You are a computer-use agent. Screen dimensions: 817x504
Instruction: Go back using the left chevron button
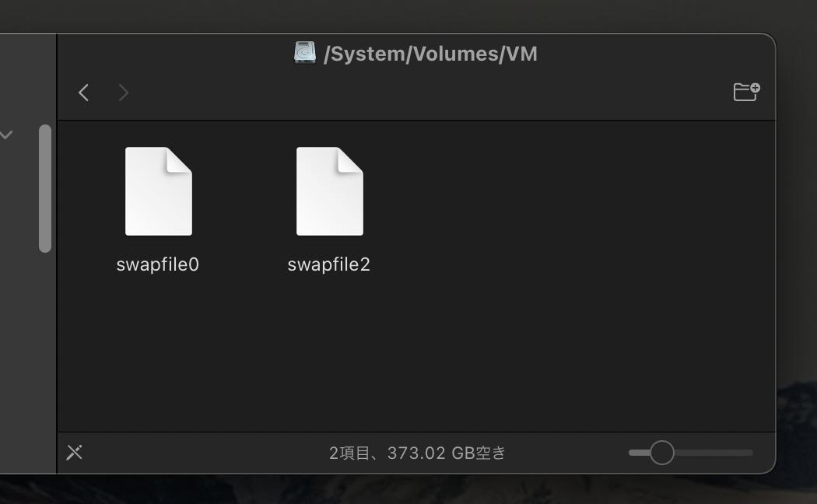pos(83,93)
